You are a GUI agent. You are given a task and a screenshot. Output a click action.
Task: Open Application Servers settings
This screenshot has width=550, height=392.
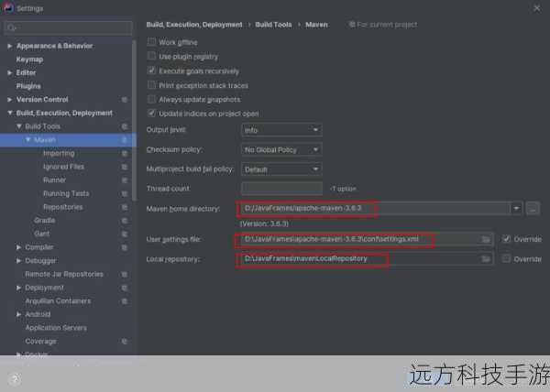[56, 328]
